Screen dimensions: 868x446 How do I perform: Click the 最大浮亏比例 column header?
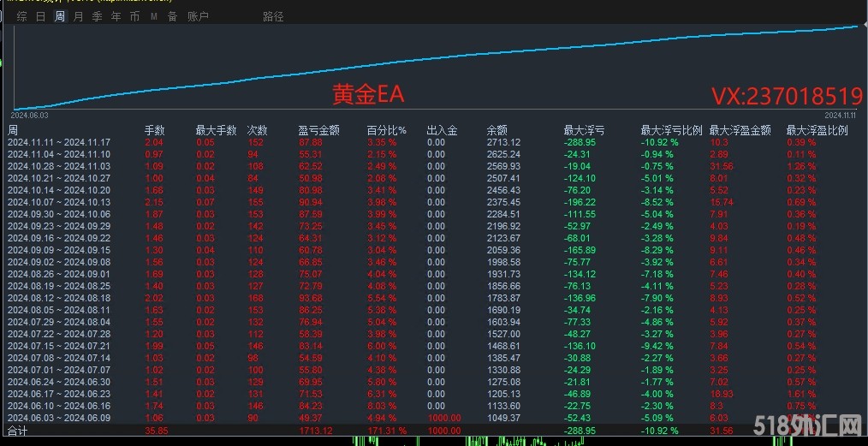(671, 131)
